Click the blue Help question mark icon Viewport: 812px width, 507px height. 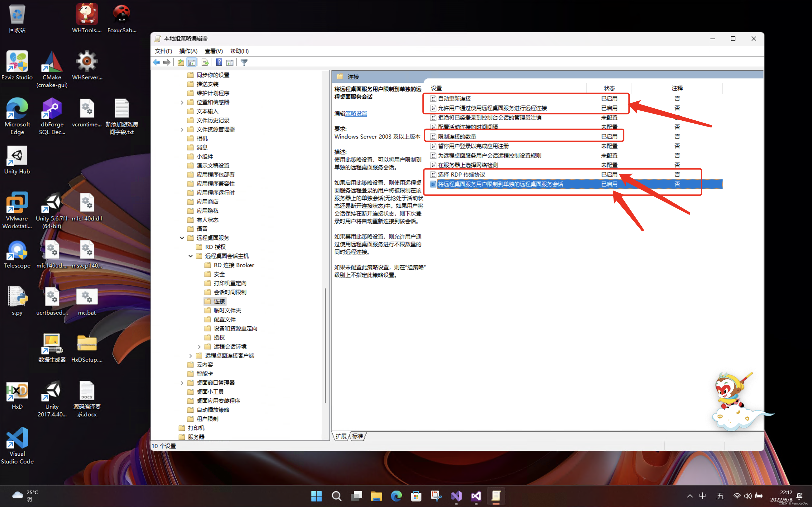coord(219,62)
